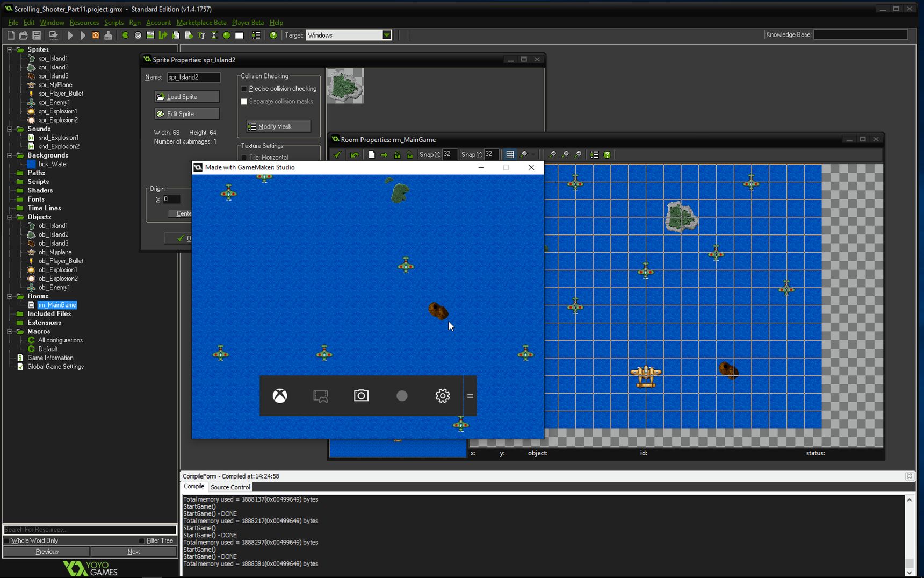
Task: Start recording with Game bar record button
Action: click(x=402, y=396)
